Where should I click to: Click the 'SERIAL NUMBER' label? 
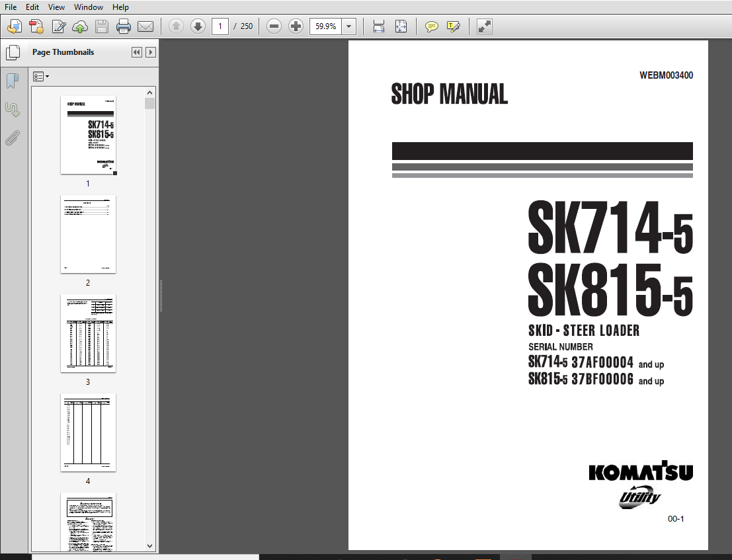[561, 346]
